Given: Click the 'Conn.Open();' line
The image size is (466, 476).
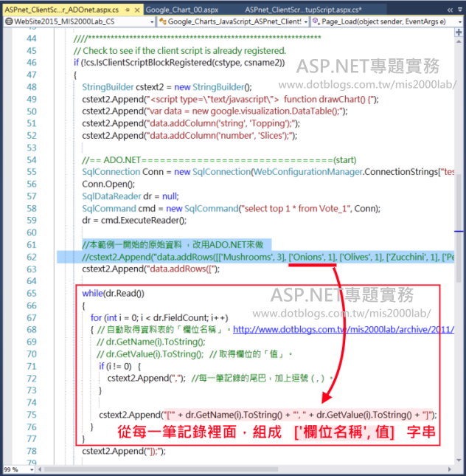Looking at the screenshot, I should pos(108,184).
